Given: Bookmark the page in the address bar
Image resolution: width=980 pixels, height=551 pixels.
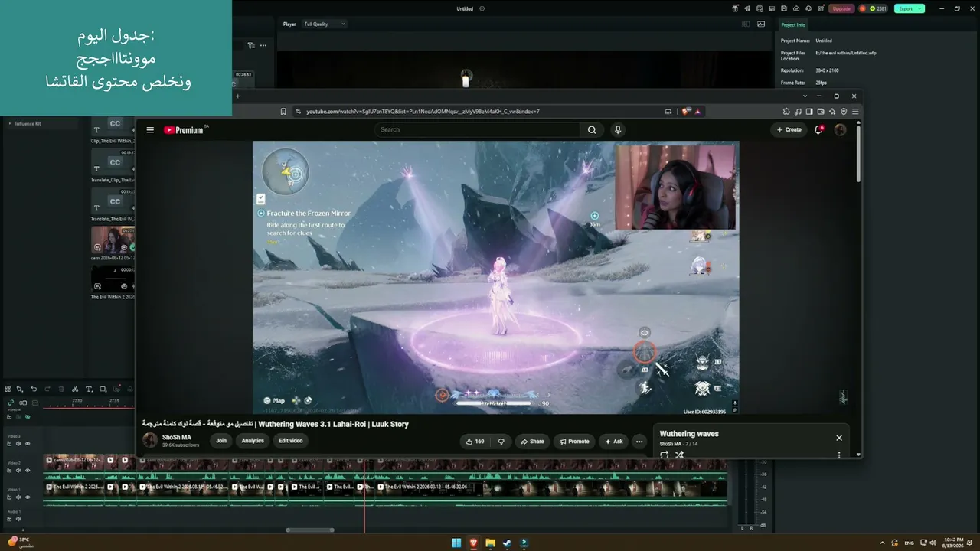Looking at the screenshot, I should pos(283,112).
